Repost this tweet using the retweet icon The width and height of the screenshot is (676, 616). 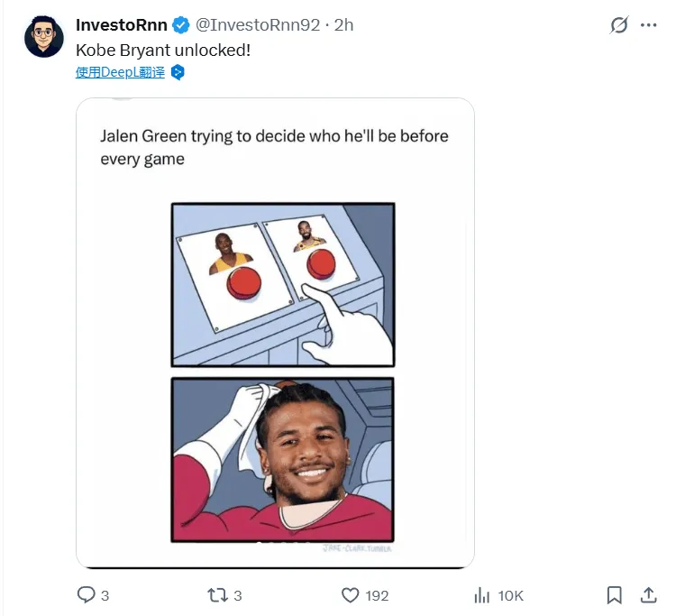(x=217, y=594)
